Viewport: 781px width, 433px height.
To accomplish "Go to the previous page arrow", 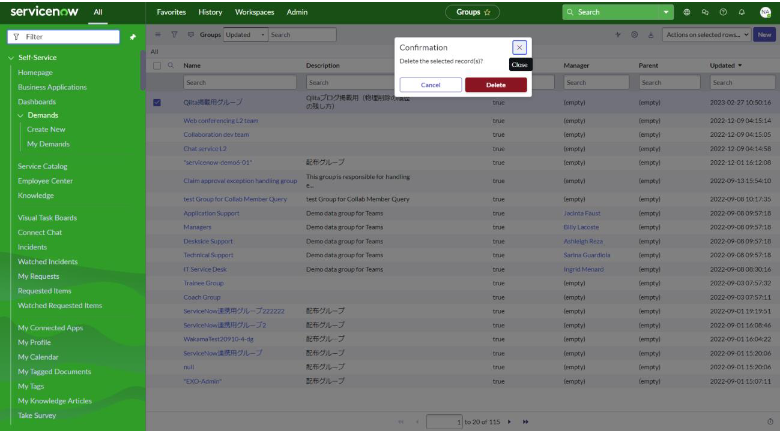I will tap(417, 422).
